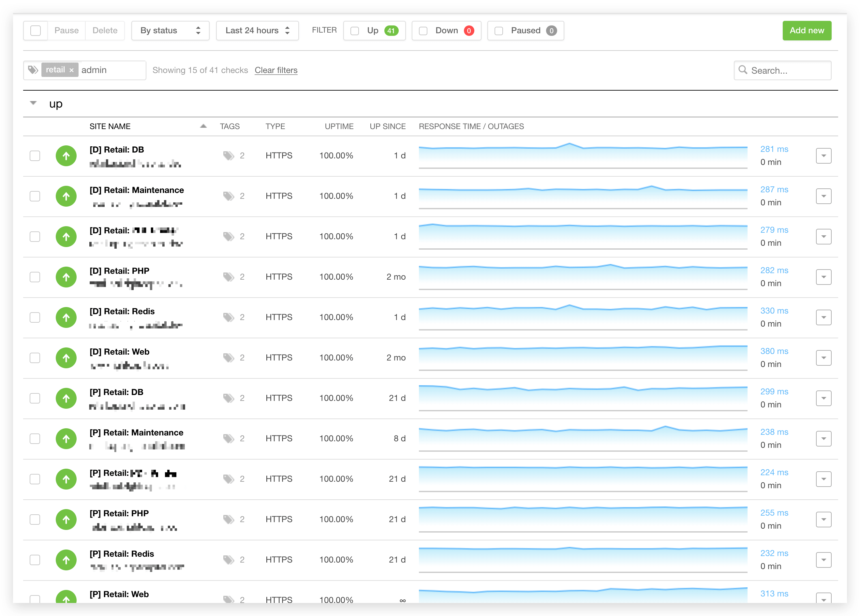Collapse the up group with its triangle

click(33, 103)
